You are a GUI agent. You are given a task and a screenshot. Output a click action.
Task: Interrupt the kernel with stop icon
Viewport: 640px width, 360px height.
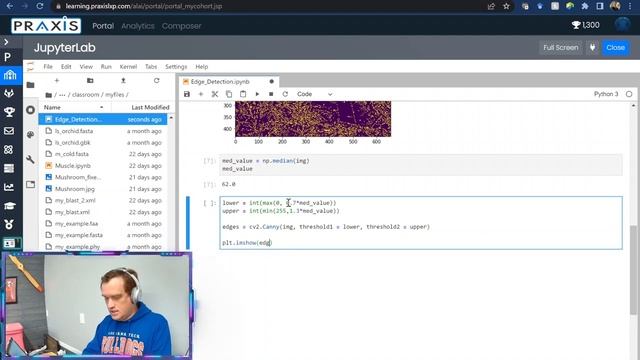271,94
